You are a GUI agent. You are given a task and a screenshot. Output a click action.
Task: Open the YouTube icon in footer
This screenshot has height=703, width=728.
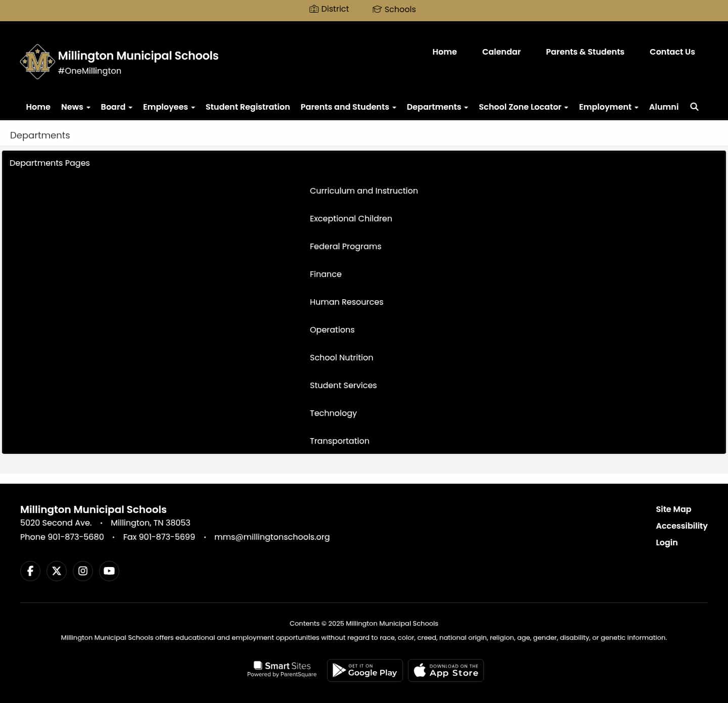109,571
